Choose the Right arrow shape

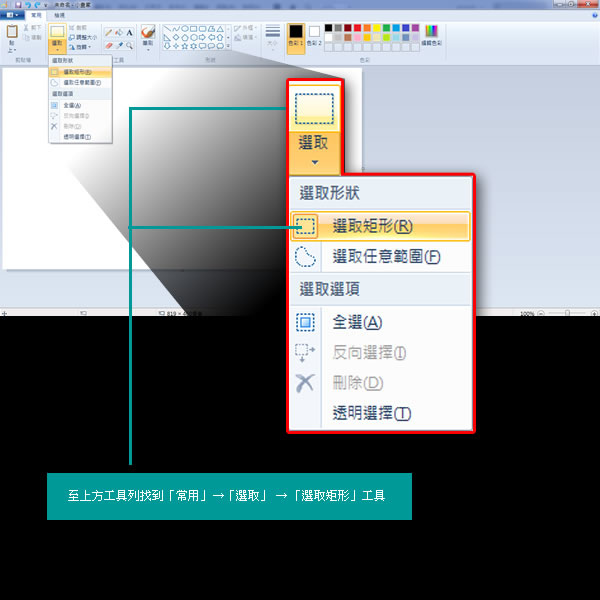point(202,38)
